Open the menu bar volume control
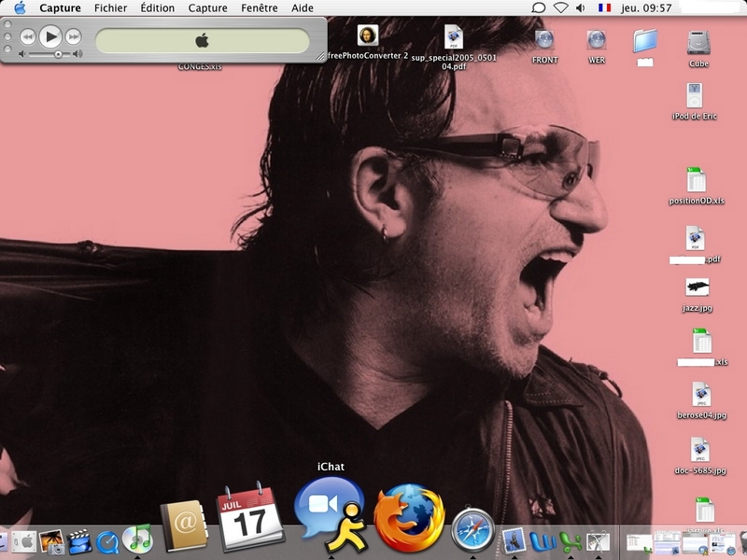Viewport: 747px width, 560px height. click(x=582, y=7)
